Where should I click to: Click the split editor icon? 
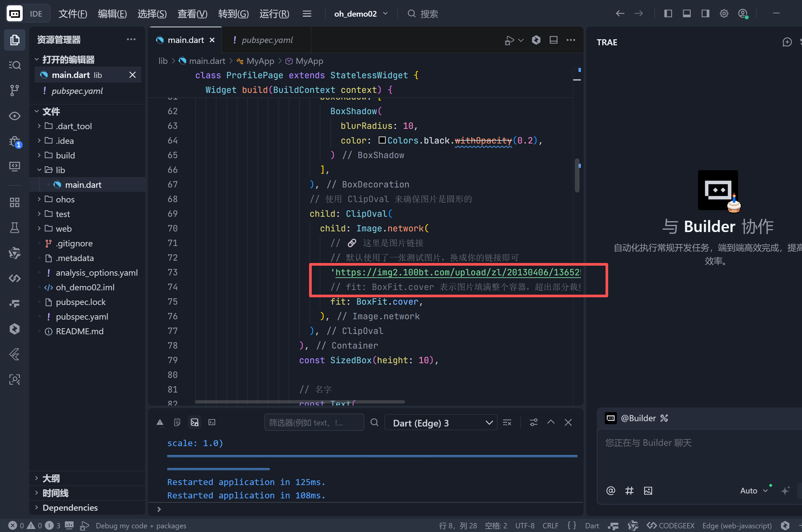[554, 40]
